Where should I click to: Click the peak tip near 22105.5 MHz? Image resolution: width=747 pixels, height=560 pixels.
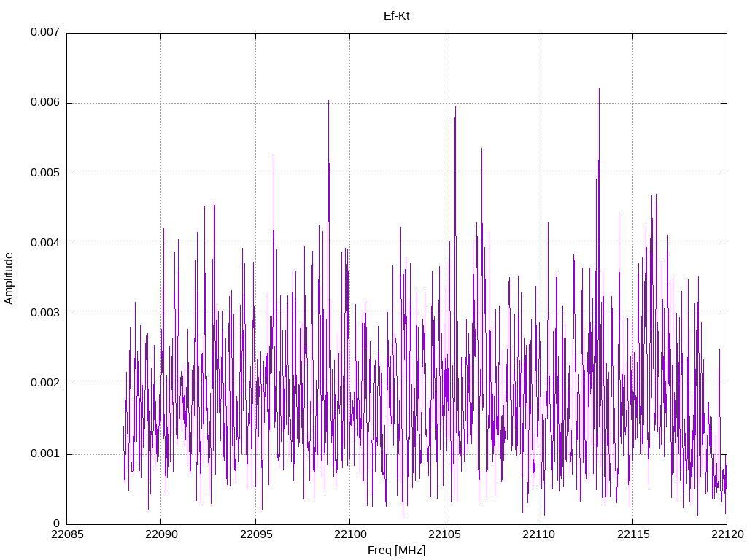[x=455, y=108]
